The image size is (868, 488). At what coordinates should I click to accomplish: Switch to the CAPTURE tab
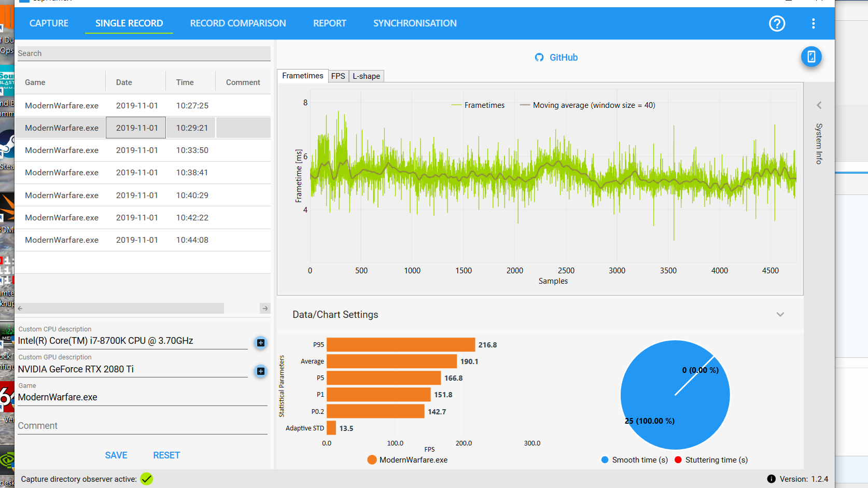49,23
